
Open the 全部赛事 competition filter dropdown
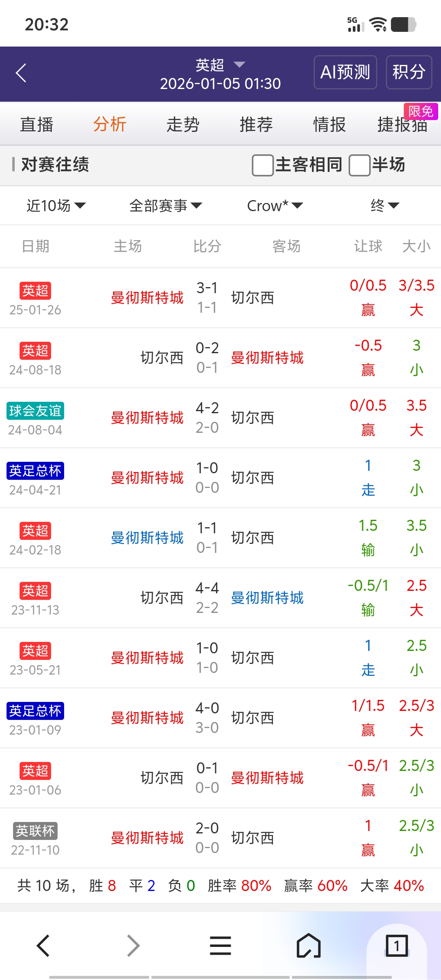pos(165,205)
